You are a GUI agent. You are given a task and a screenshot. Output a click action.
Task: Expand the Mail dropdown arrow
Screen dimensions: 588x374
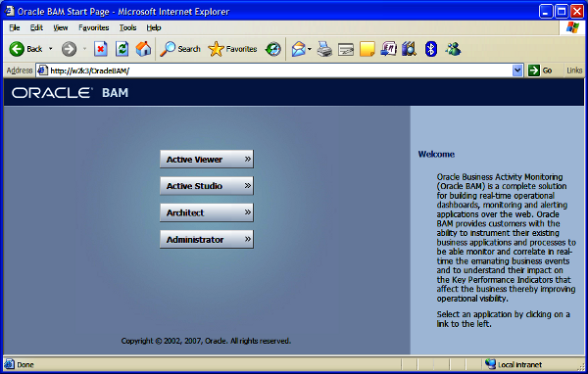310,49
